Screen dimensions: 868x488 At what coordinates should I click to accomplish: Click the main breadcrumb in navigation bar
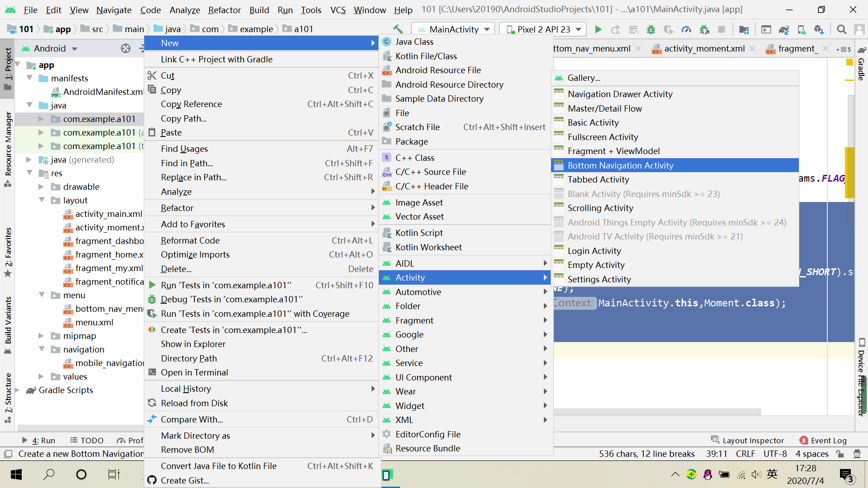click(134, 29)
